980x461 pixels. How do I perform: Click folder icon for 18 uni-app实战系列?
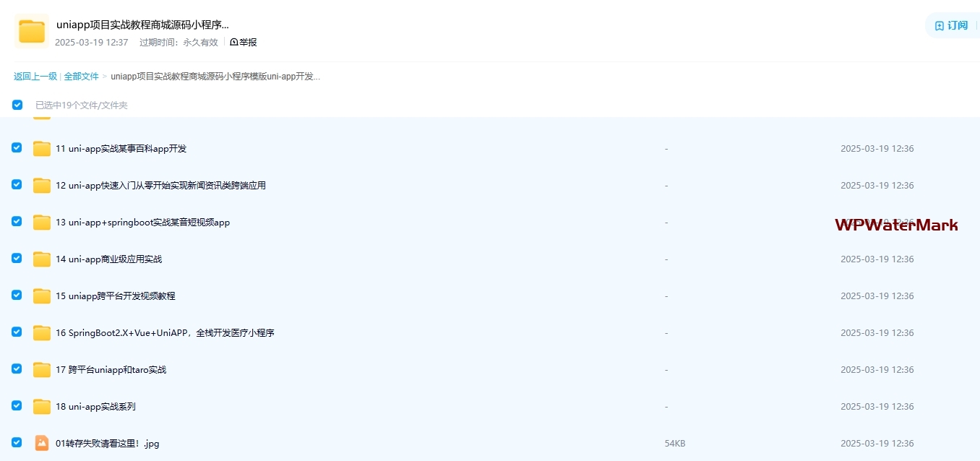[x=42, y=407]
